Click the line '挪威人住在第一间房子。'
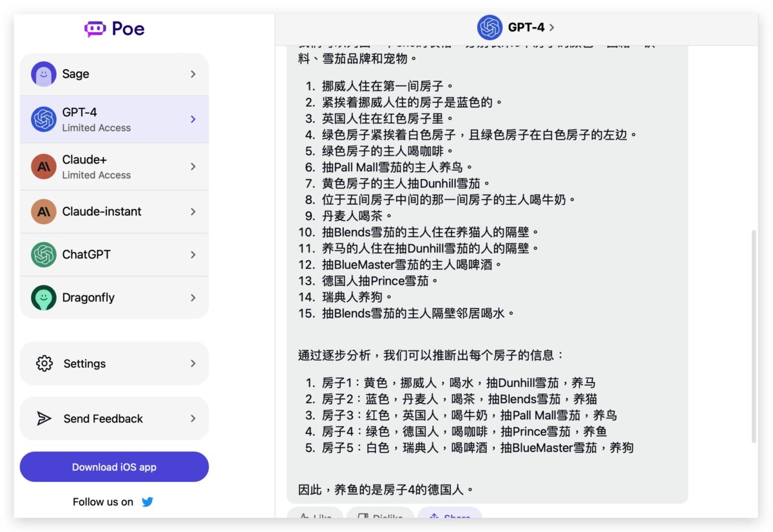 (388, 86)
